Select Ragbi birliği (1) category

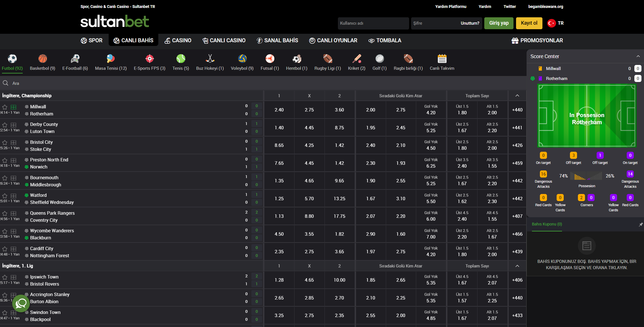point(408,62)
